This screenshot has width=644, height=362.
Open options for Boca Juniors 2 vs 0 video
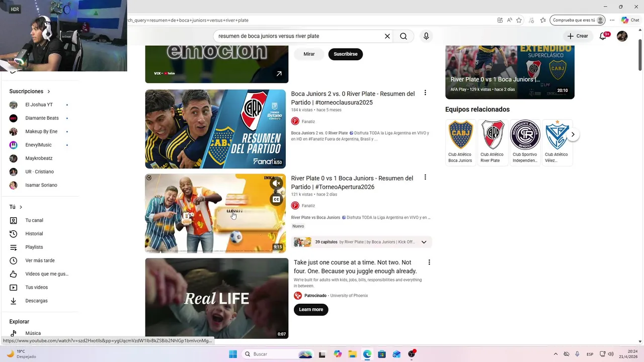point(425,93)
